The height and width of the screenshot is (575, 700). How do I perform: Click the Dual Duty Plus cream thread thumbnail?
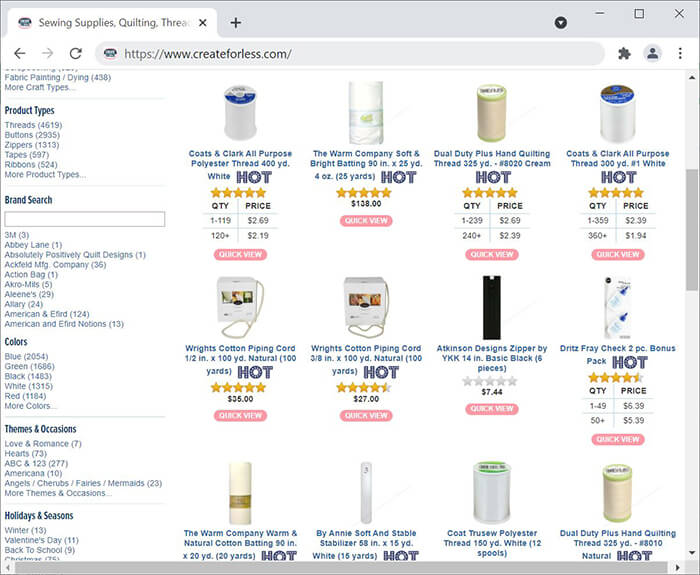492,112
